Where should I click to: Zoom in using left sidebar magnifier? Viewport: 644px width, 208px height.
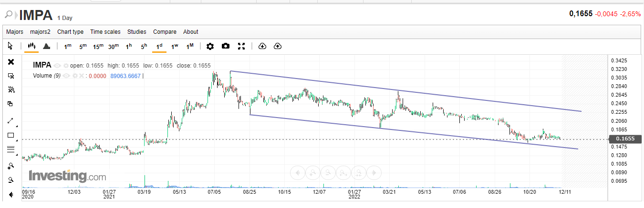tap(11, 166)
